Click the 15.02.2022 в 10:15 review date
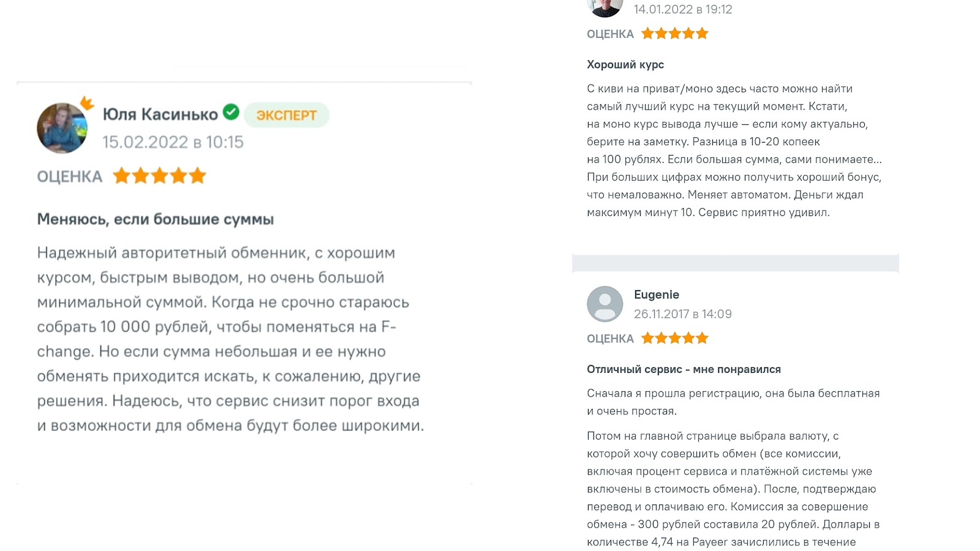Viewport: 980px width, 551px height. tap(173, 142)
